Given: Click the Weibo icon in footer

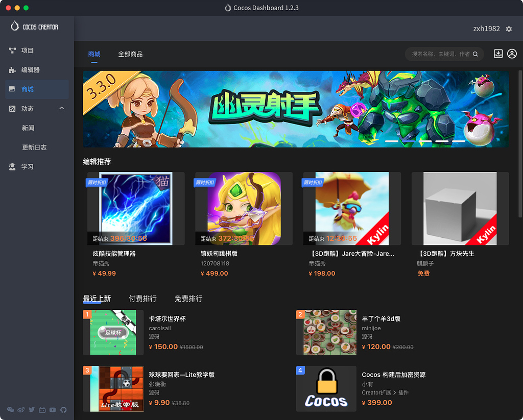Looking at the screenshot, I should (x=20, y=409).
